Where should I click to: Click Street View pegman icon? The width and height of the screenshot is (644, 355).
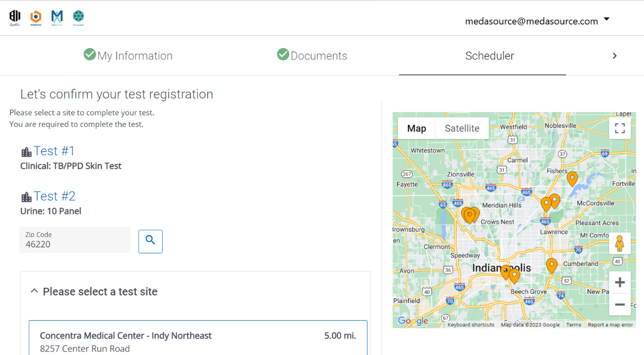pyautogui.click(x=619, y=244)
